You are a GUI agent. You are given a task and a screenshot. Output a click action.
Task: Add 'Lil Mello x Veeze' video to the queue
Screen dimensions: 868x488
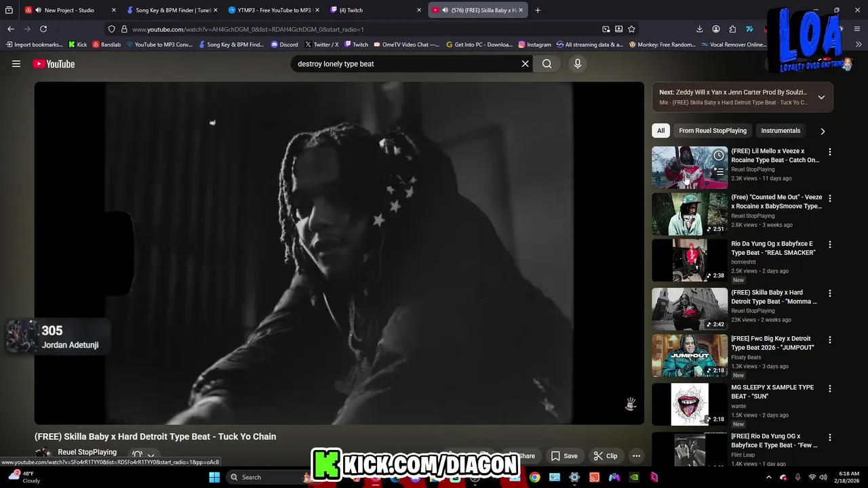click(719, 172)
